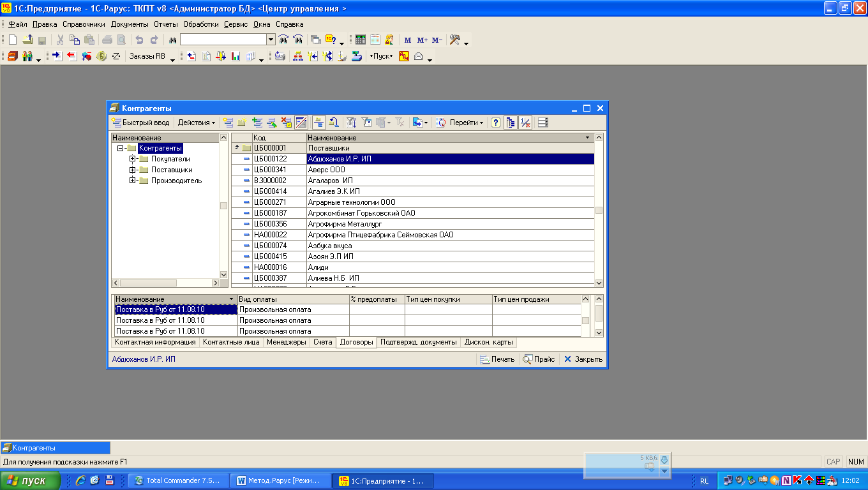Click Add new item icon in Контрагенты toolbar

[x=227, y=122]
